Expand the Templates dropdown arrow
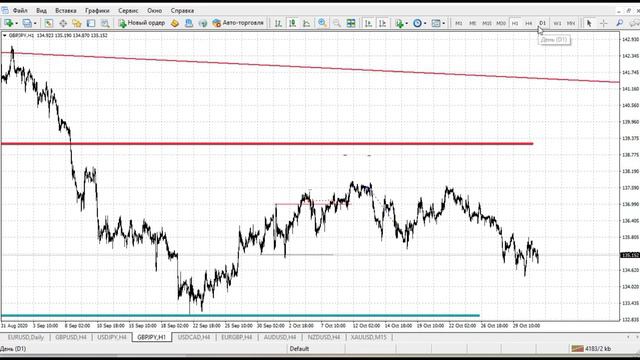Image resolution: width=640 pixels, height=360 pixels. tap(444, 23)
